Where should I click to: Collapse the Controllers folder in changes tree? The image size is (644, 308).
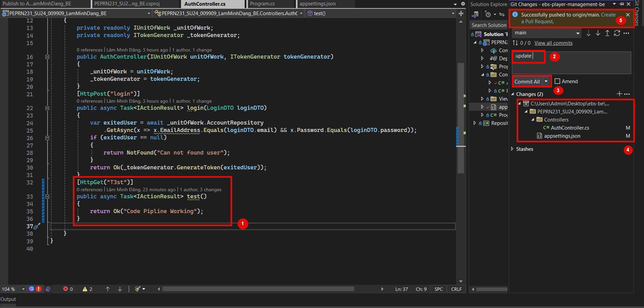click(x=533, y=119)
